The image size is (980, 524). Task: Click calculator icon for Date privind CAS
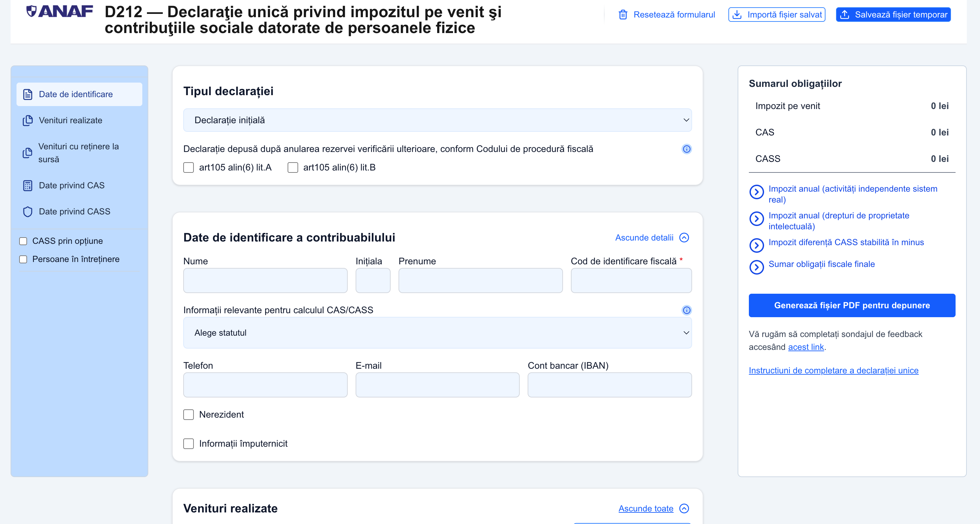(x=28, y=186)
